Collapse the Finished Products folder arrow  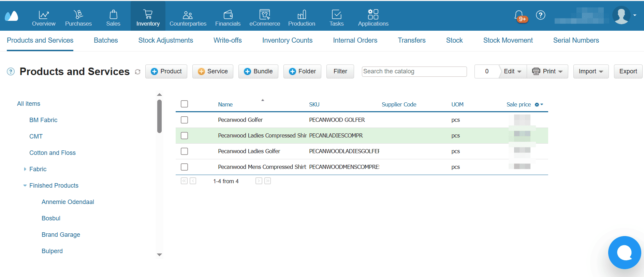pos(25,186)
